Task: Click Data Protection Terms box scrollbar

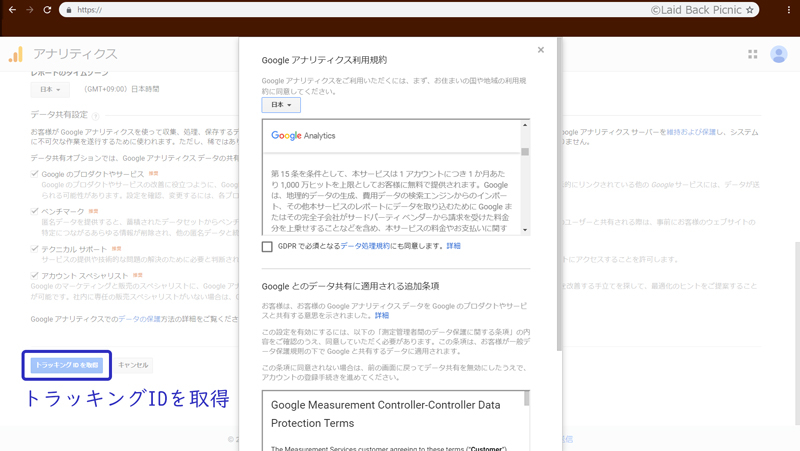Action: (x=527, y=398)
